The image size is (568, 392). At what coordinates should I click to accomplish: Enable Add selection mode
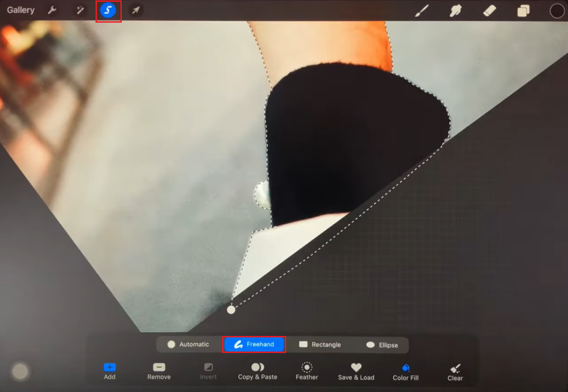(109, 371)
